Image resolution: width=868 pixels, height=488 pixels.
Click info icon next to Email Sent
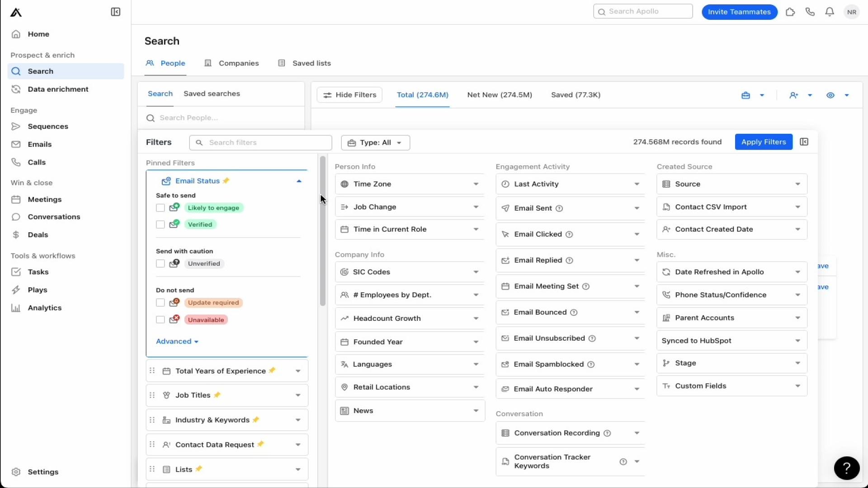pos(559,208)
